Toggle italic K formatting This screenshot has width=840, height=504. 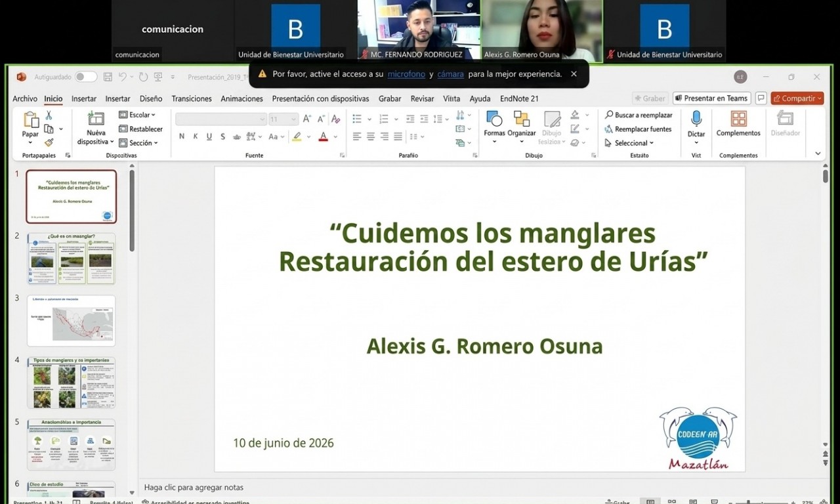196,136
